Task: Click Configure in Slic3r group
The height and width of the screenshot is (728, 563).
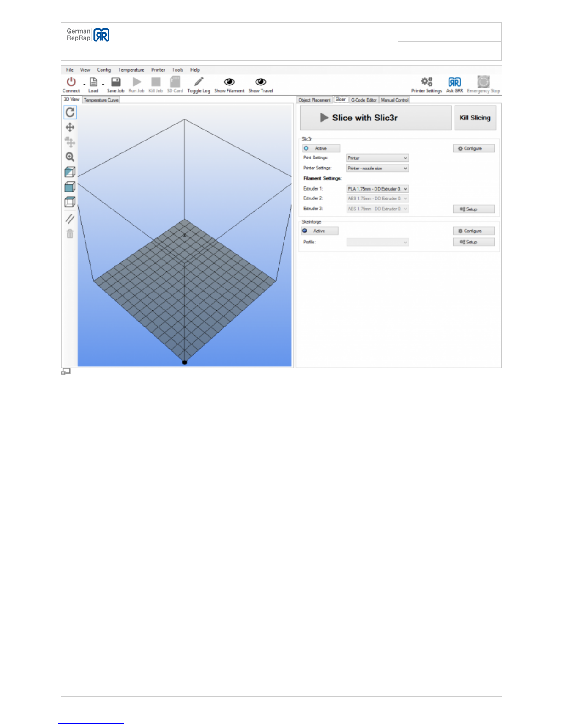Action: coord(474,148)
